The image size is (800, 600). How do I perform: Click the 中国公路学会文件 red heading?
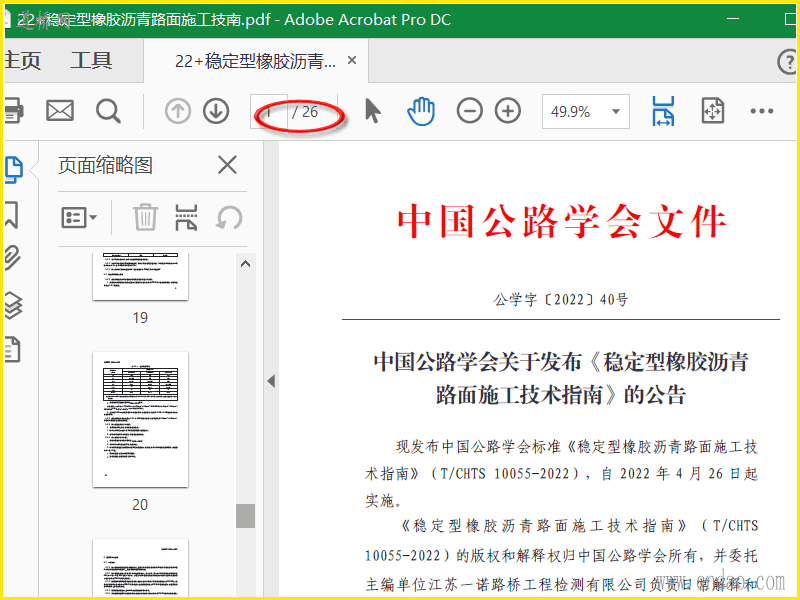pos(562,221)
